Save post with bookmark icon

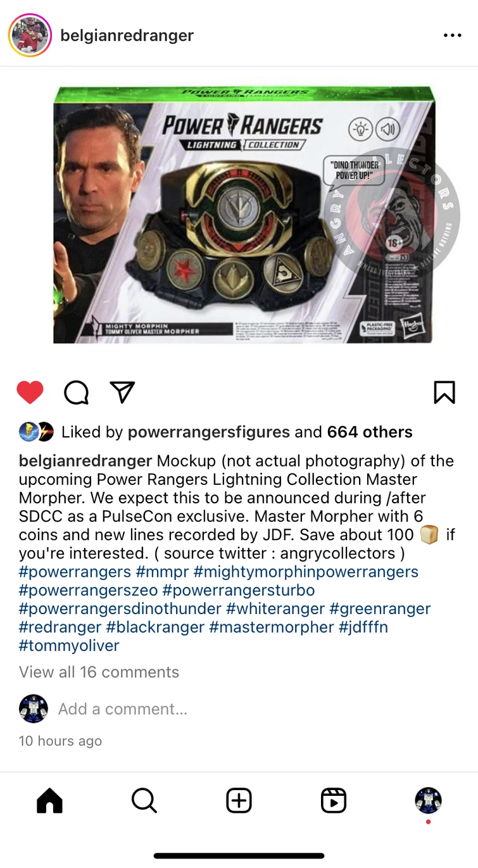[x=444, y=393]
